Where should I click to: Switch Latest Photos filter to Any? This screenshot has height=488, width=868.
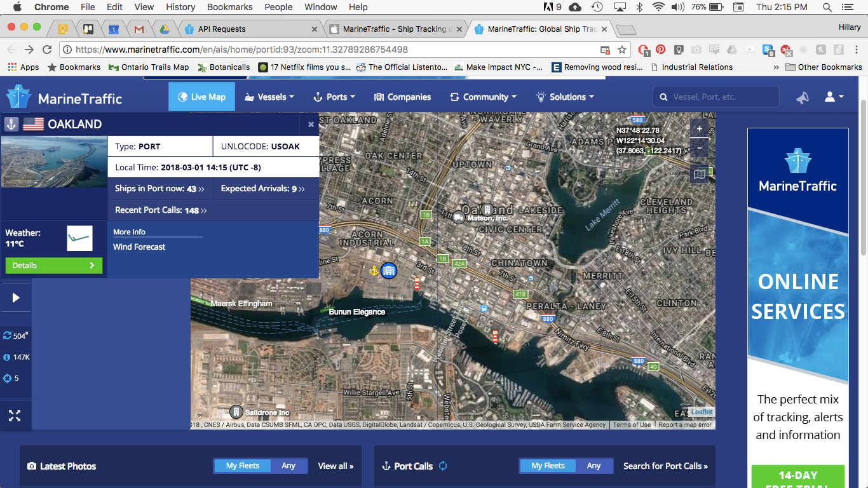[289, 465]
